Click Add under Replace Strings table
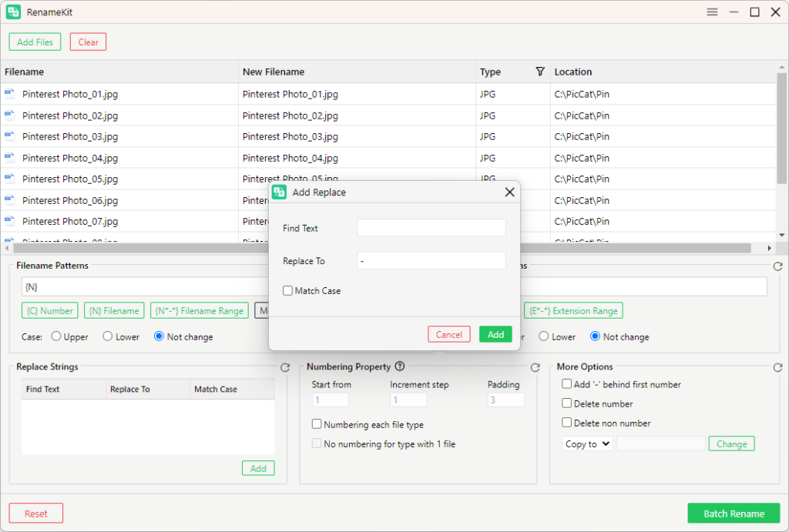 [258, 468]
